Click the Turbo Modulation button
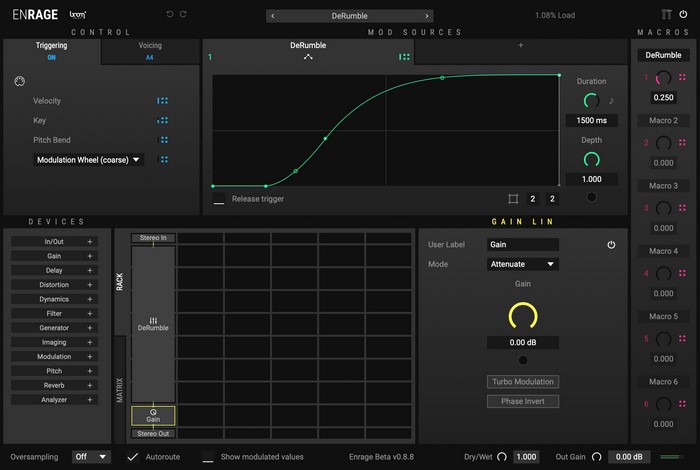Image resolution: width=700 pixels, height=470 pixels. pos(522,382)
